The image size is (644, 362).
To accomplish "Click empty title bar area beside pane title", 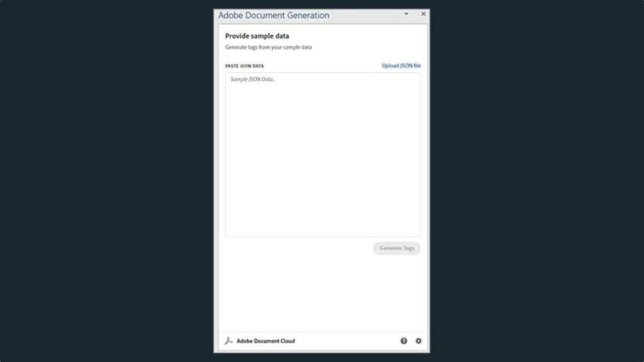I will 365,15.
